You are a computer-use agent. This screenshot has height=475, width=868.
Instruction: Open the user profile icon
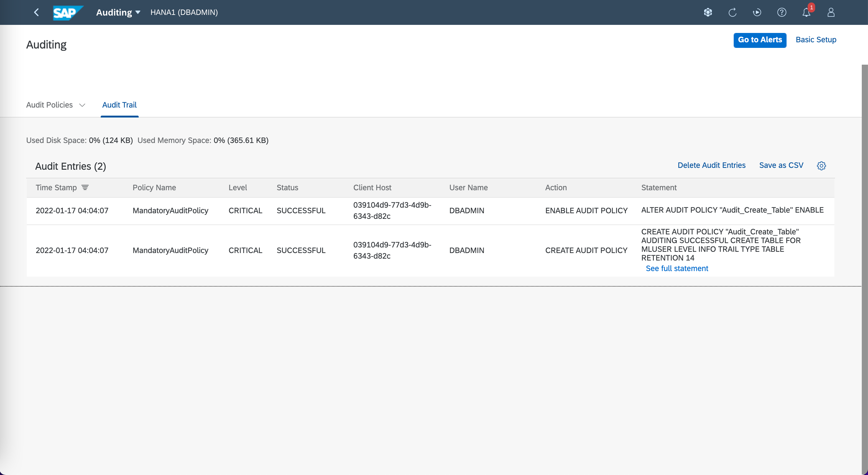(x=831, y=12)
